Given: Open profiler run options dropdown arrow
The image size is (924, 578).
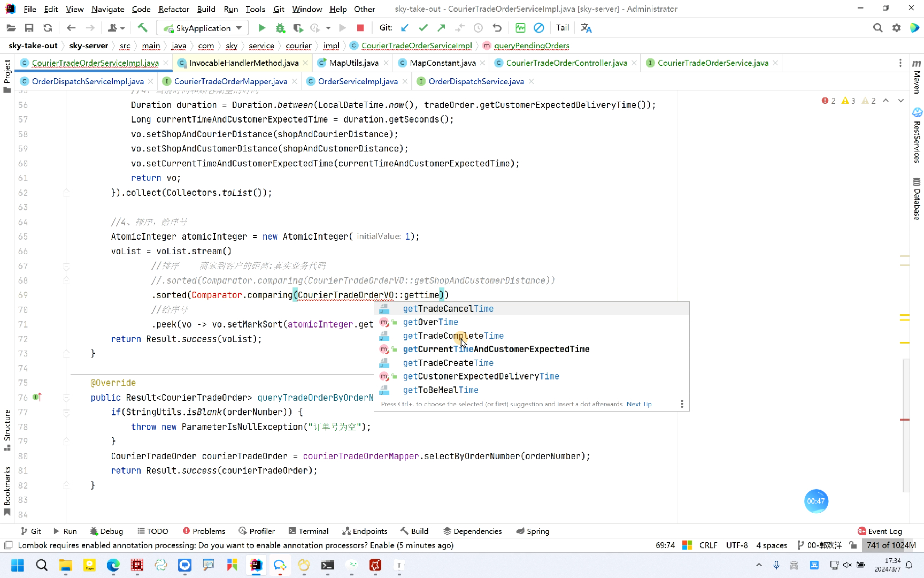Looking at the screenshot, I should point(328,28).
